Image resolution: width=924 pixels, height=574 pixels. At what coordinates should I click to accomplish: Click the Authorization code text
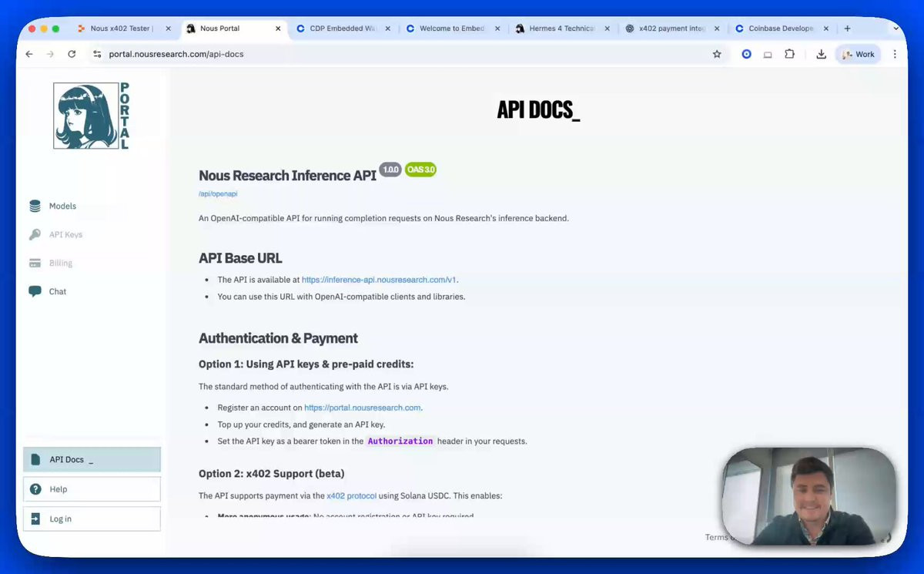click(400, 441)
